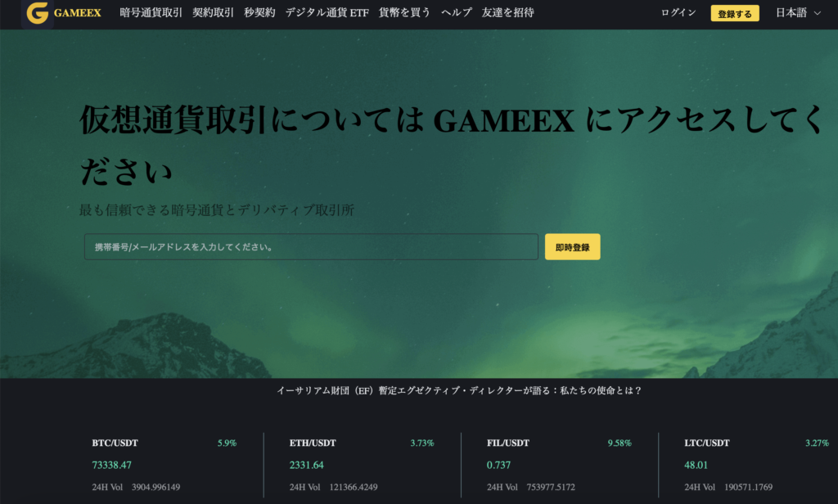Click BTC 24H Vol 3904.996149
This screenshot has height=504, width=838.
(136, 487)
